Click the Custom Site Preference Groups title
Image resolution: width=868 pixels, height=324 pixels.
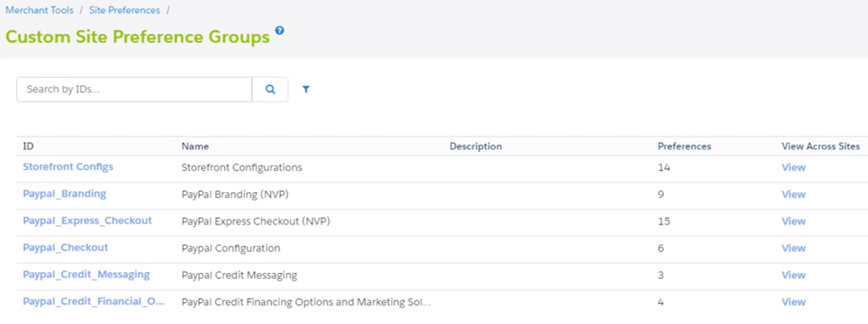point(138,37)
